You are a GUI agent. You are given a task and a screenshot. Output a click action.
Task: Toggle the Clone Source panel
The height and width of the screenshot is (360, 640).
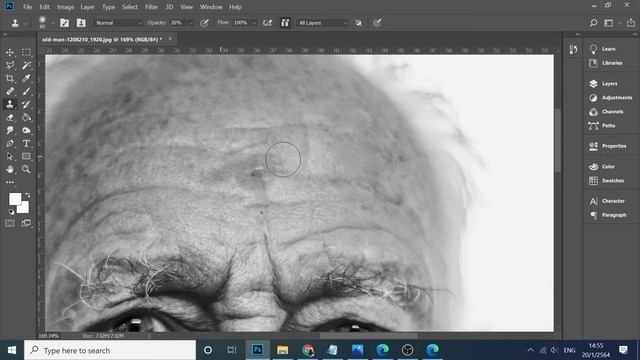tap(81, 23)
